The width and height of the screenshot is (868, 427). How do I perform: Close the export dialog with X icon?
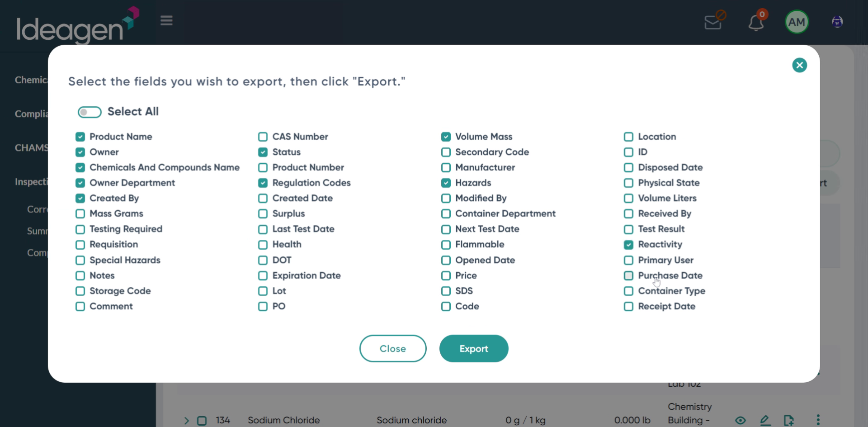coord(799,65)
